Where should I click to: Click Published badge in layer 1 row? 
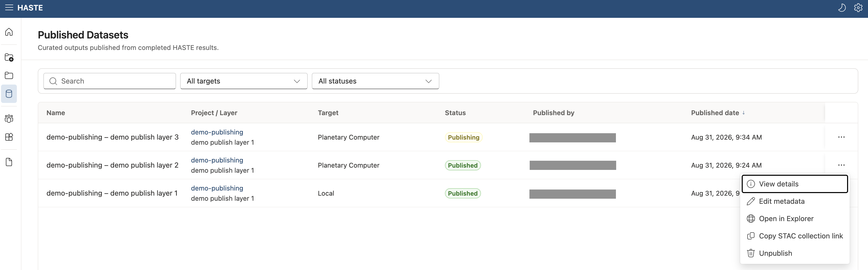click(463, 193)
